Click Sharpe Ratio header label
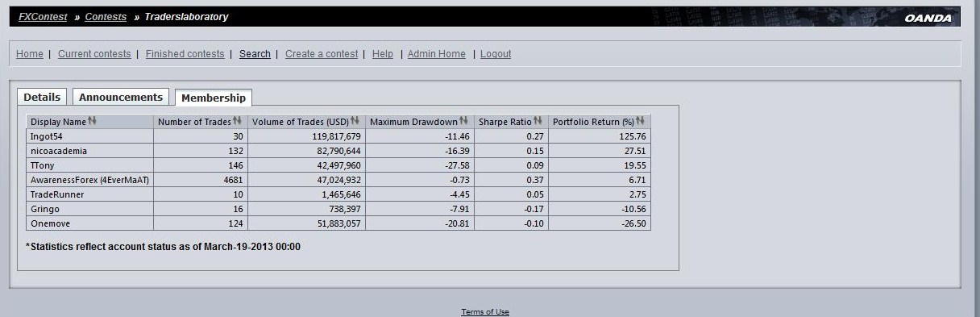The height and width of the screenshot is (317, 980). [x=505, y=122]
